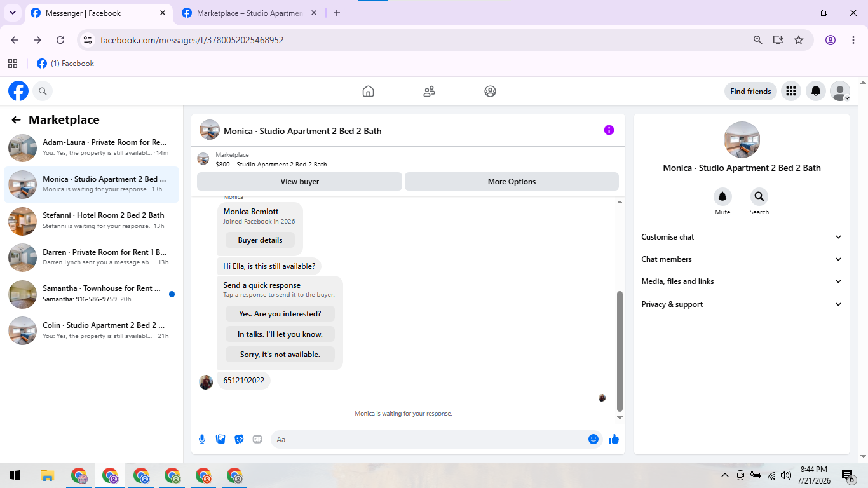Select the Monica Studio Apartment conversation
868x488 pixels.
pos(92,184)
